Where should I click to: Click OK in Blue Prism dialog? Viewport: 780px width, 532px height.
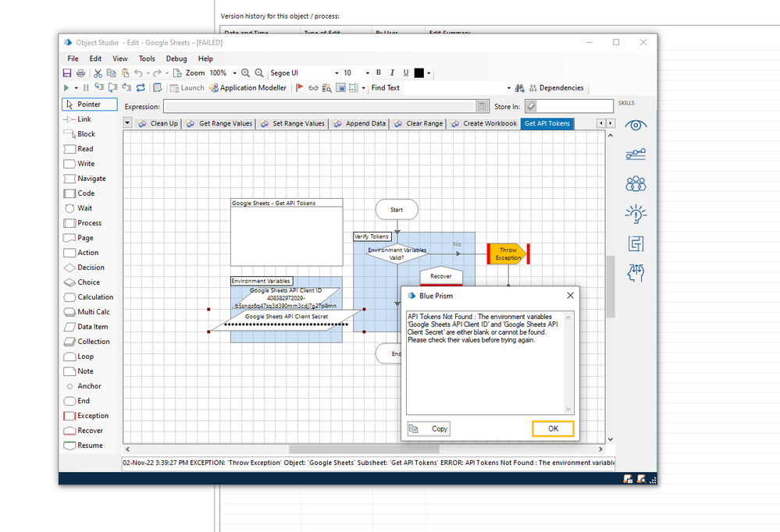(553, 428)
